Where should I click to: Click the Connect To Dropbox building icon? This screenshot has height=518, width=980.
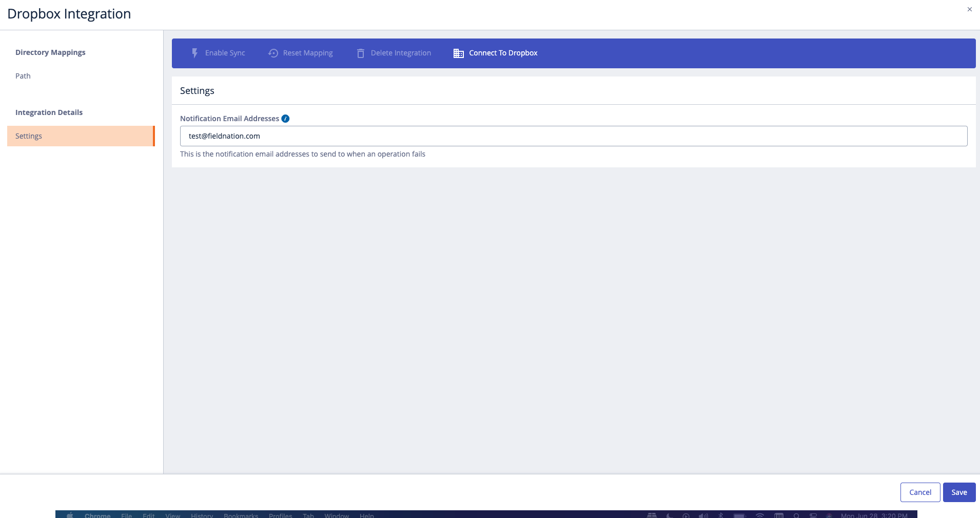459,53
